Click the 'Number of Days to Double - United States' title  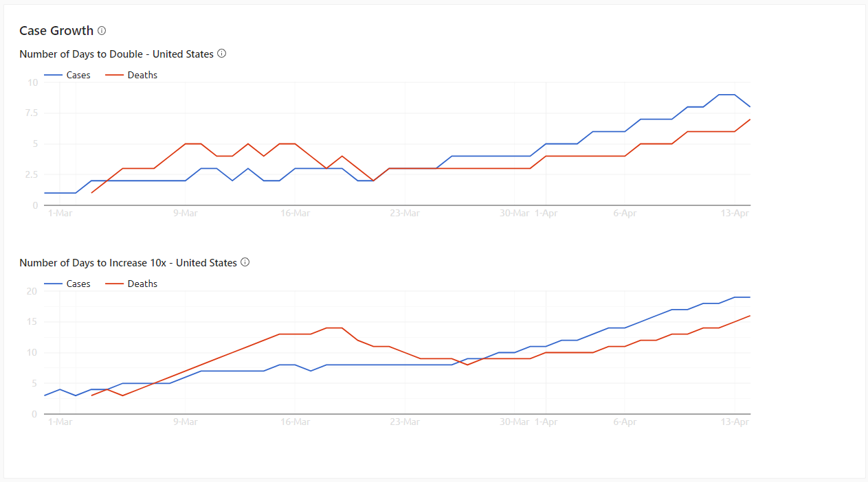click(116, 54)
